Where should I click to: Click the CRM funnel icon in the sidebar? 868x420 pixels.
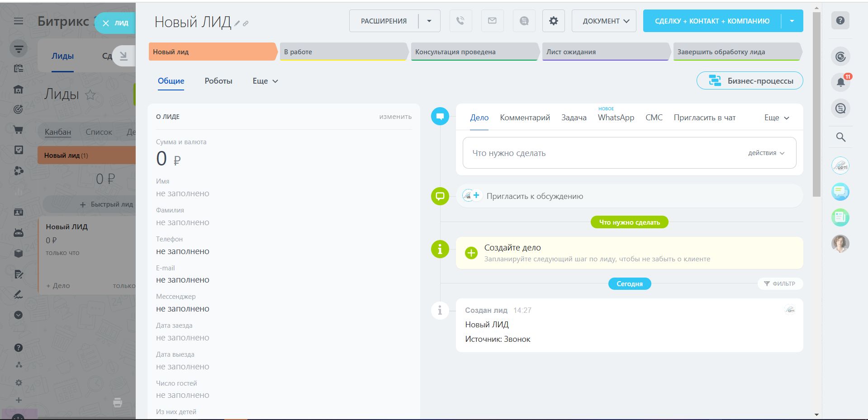pos(19,48)
